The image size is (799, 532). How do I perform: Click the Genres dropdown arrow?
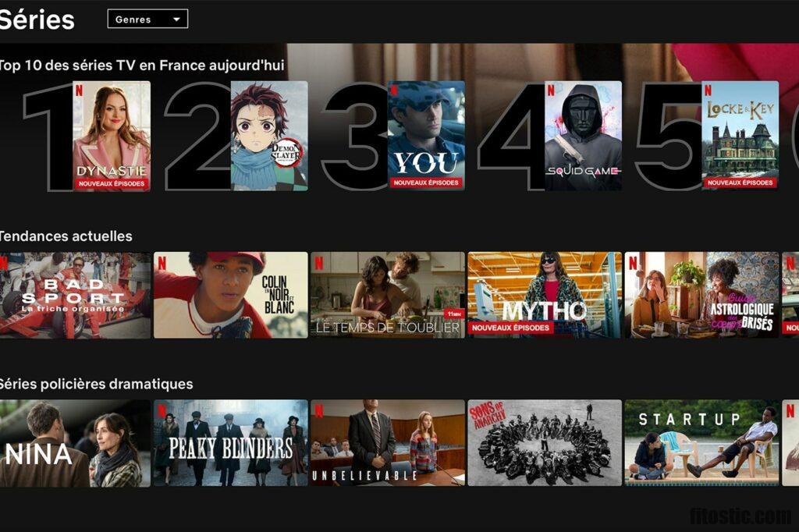(x=176, y=19)
